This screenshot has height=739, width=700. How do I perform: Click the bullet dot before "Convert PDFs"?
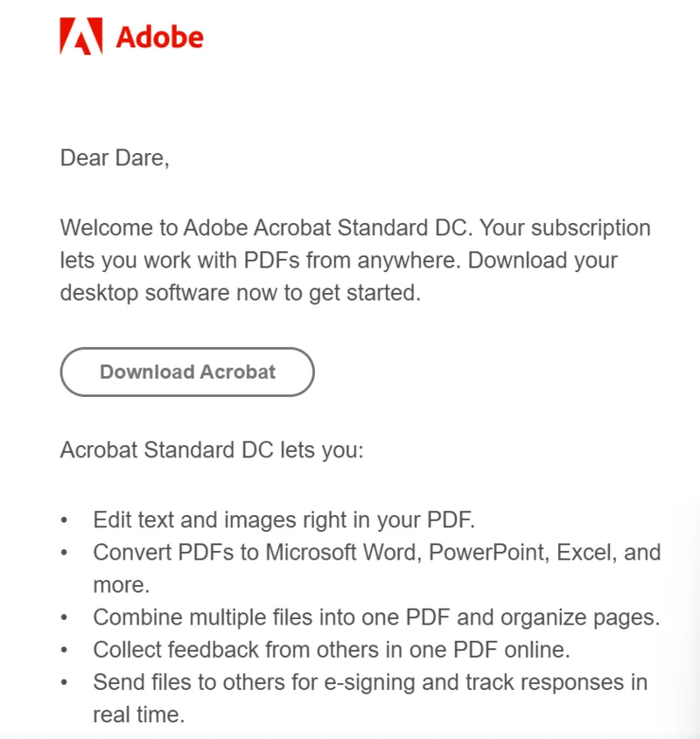tap(64, 553)
